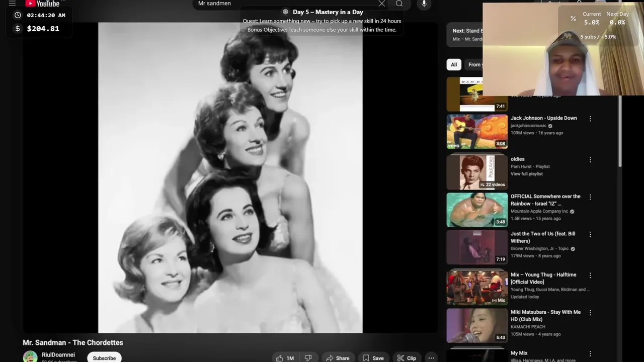Open 'Mix – Young Thug - Halftime' title

tap(543, 279)
